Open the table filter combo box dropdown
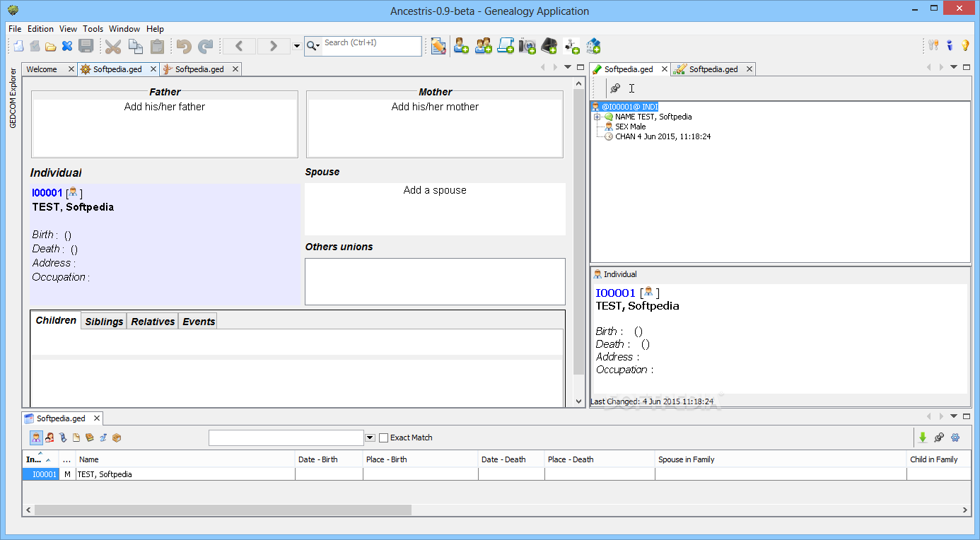The width and height of the screenshot is (980, 540). [x=370, y=438]
